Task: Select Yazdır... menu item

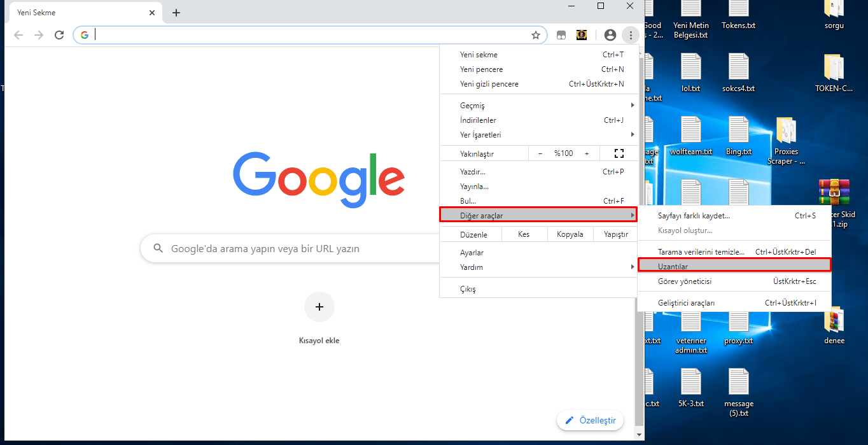Action: coord(538,172)
